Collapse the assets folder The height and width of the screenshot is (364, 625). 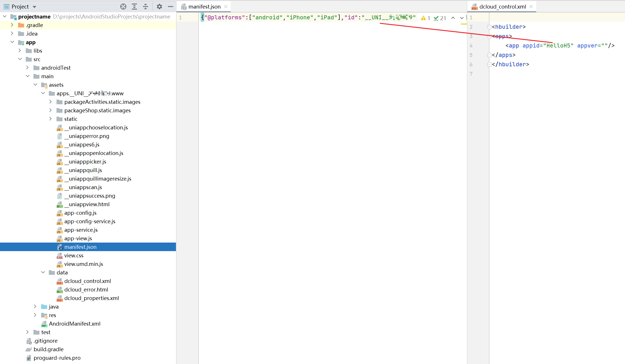point(35,85)
